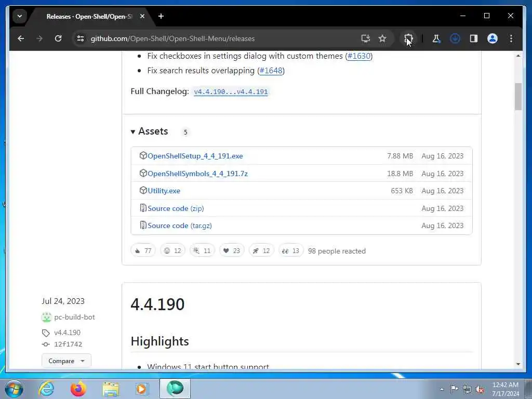Open the Extensions puzzle icon
The height and width of the screenshot is (399, 532).
pyautogui.click(x=408, y=38)
